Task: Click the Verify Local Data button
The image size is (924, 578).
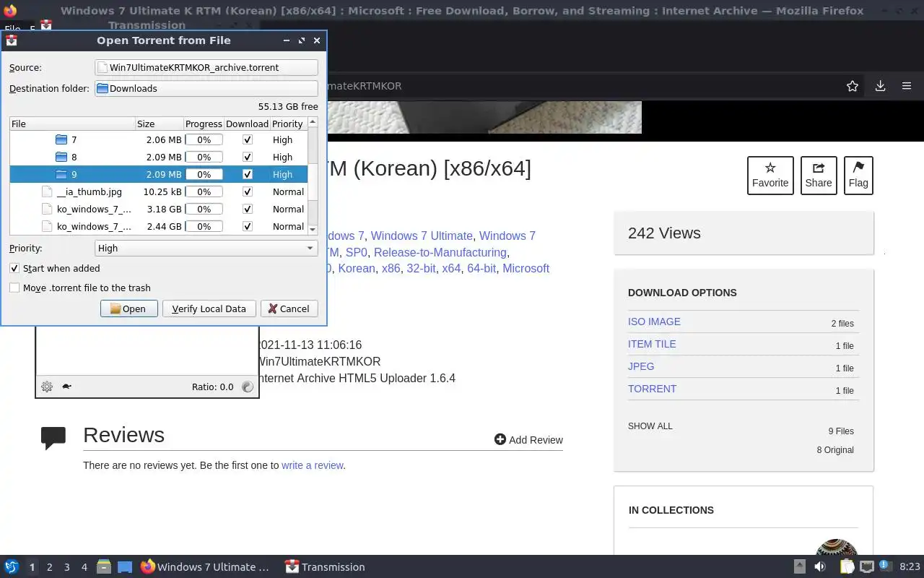Action: pos(209,309)
